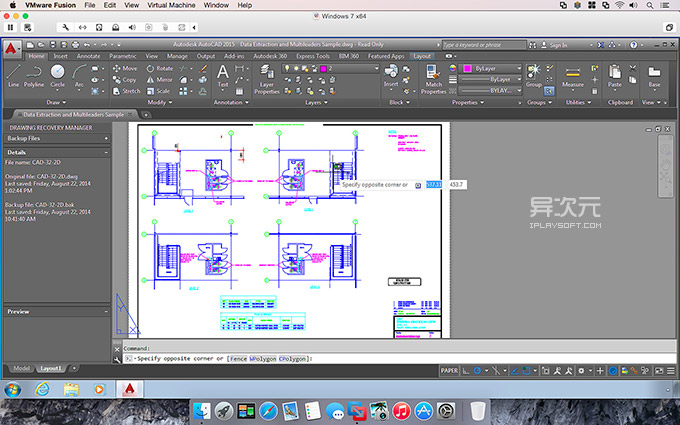Pick the Circle draw tool
The height and width of the screenshot is (425, 680).
tap(57, 75)
